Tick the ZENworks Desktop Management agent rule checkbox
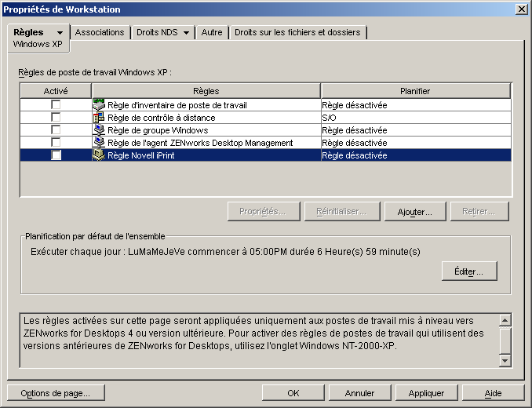The width and height of the screenshot is (532, 408). click(56, 143)
